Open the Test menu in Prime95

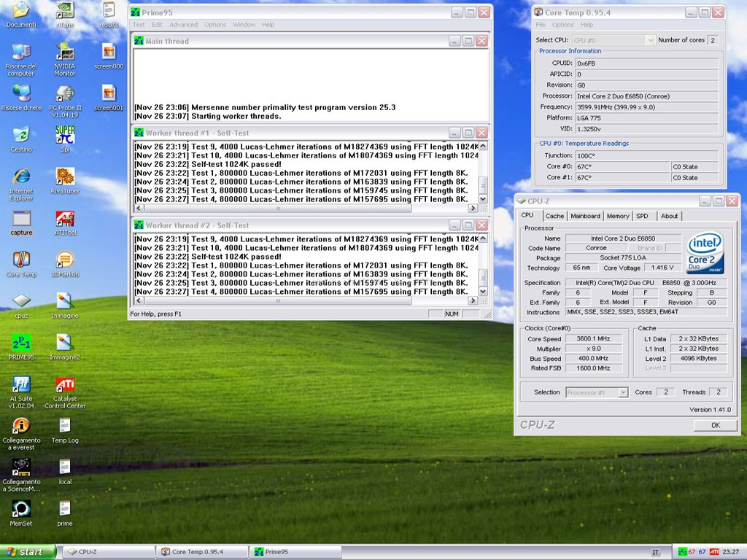click(139, 25)
